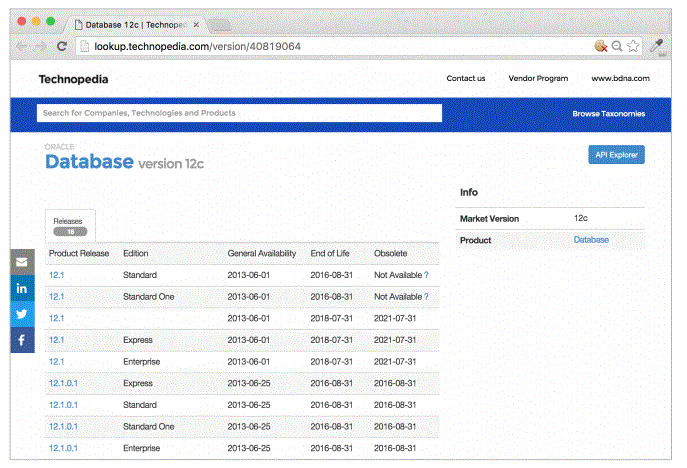Click the releases count badge 18
The image size is (687, 468).
pyautogui.click(x=70, y=231)
